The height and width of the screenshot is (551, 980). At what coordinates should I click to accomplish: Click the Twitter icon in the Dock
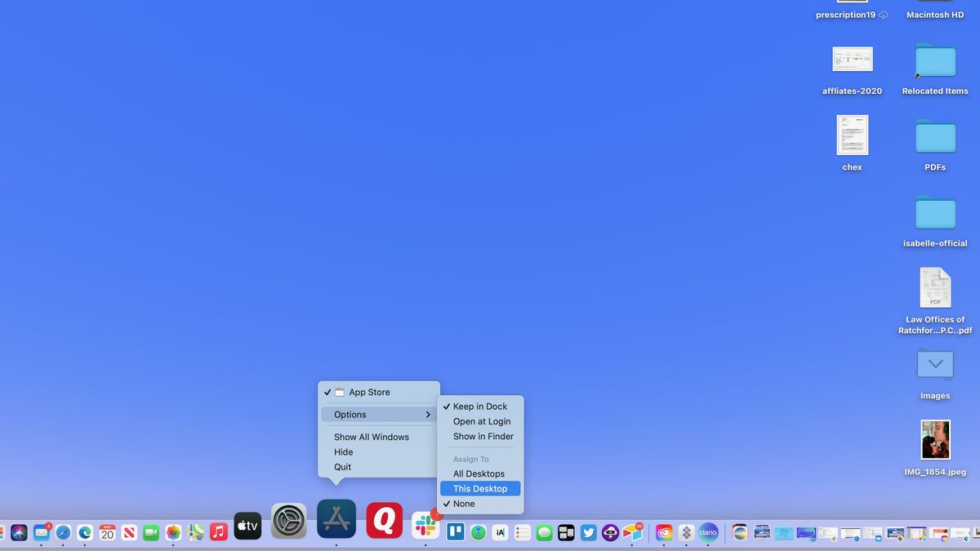pos(588,532)
